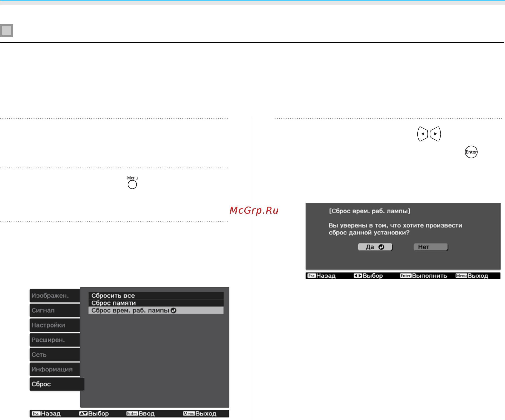Click the gray square header icon

[x=7, y=30]
